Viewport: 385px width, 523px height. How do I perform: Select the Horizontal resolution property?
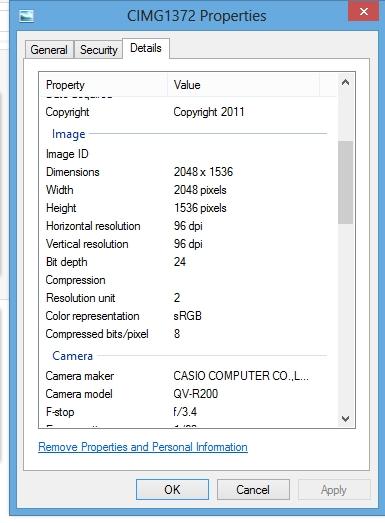93,226
